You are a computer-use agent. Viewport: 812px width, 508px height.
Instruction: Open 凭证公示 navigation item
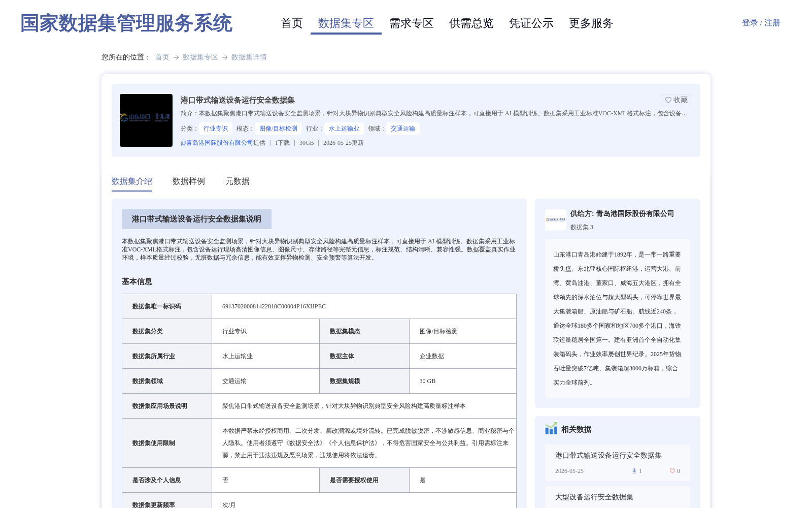pyautogui.click(x=531, y=23)
